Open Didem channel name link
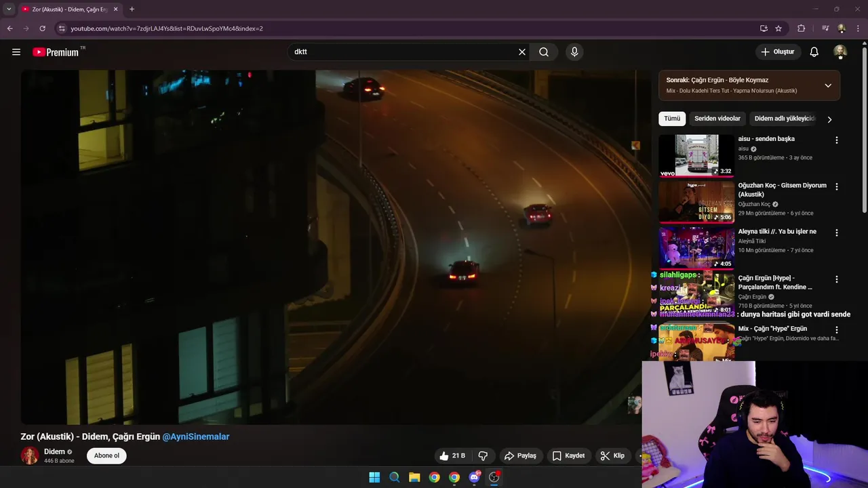The width and height of the screenshot is (868, 488). 54,451
